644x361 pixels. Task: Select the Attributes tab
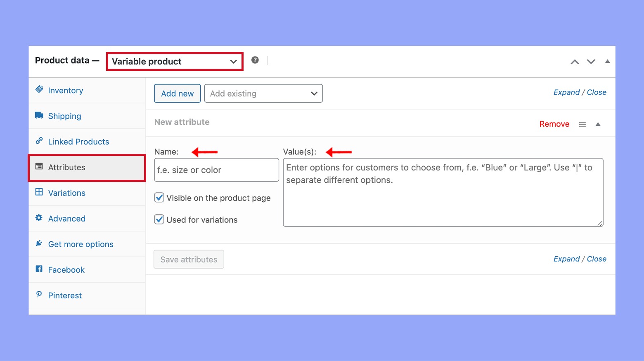87,168
